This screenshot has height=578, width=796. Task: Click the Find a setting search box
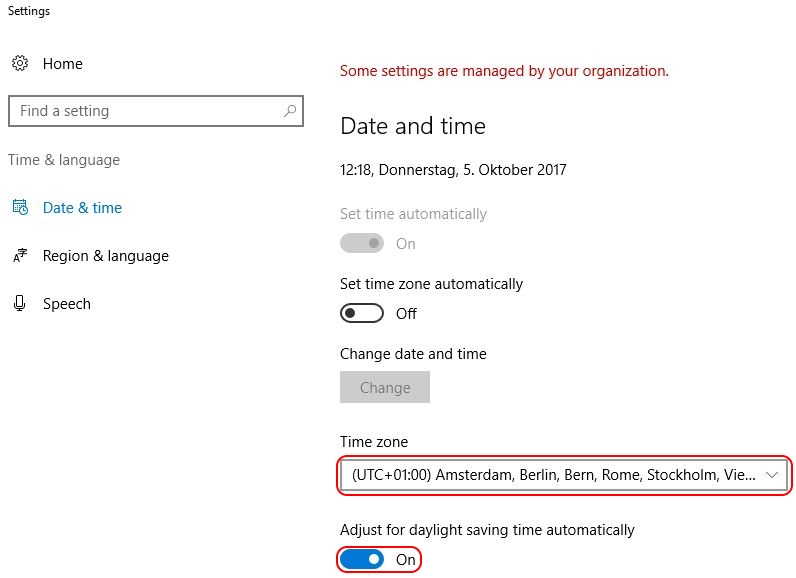click(156, 111)
